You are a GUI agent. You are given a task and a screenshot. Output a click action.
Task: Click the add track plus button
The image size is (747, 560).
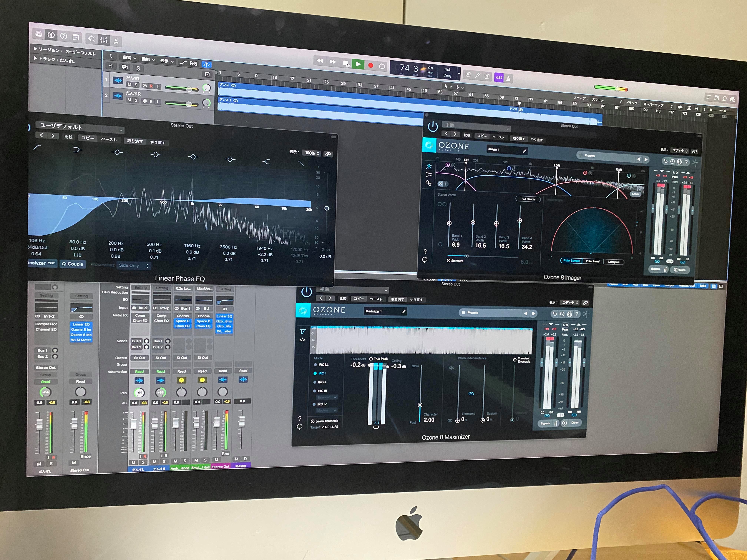(x=111, y=66)
